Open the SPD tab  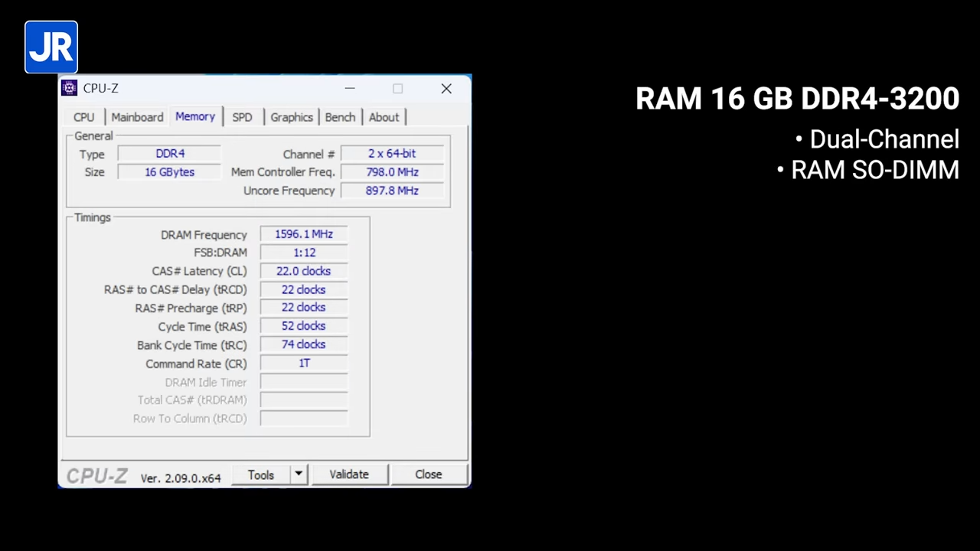[242, 117]
